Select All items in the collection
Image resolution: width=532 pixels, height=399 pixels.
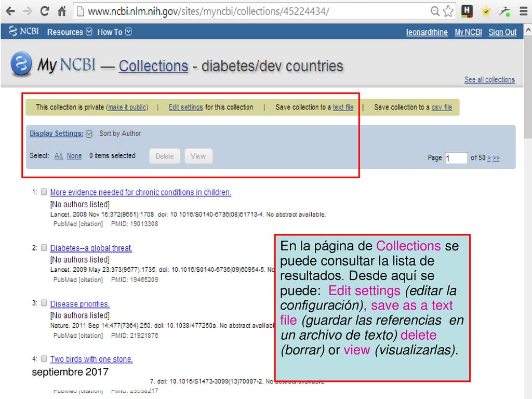pyautogui.click(x=59, y=156)
